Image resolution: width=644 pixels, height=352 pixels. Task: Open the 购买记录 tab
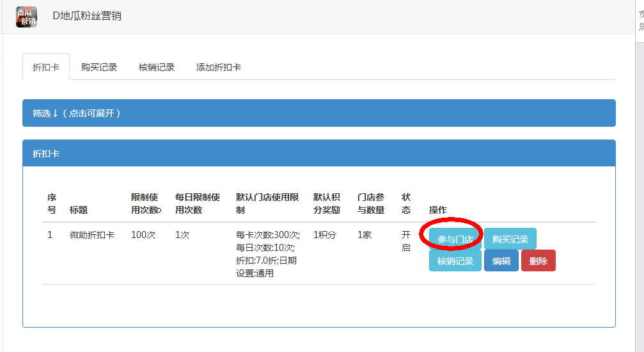99,67
